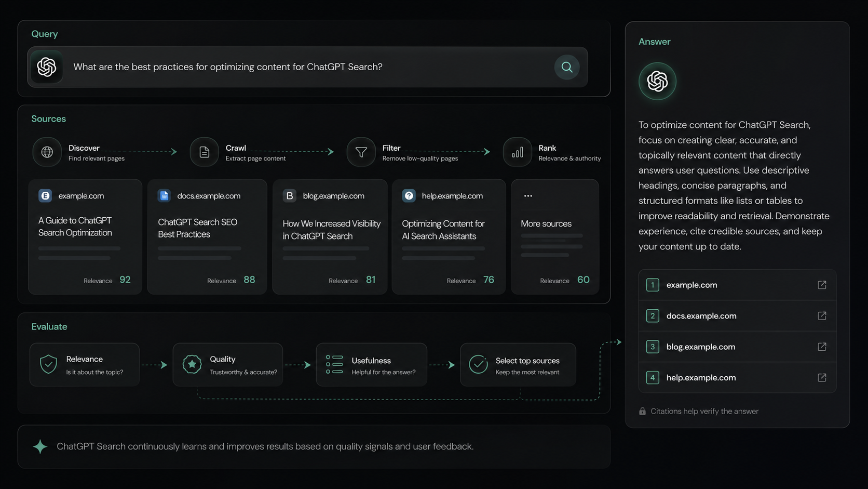Viewport: 868px width, 489px height.
Task: Open external link icon for docs.example.com citation
Action: click(822, 316)
